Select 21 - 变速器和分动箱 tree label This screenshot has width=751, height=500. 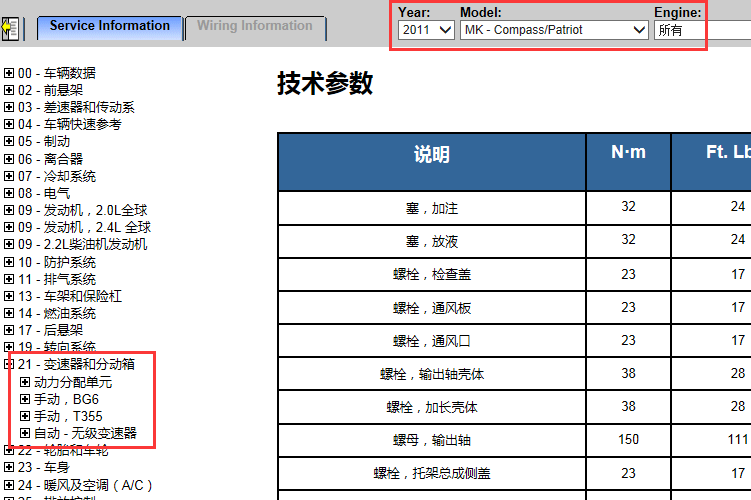(x=76, y=364)
